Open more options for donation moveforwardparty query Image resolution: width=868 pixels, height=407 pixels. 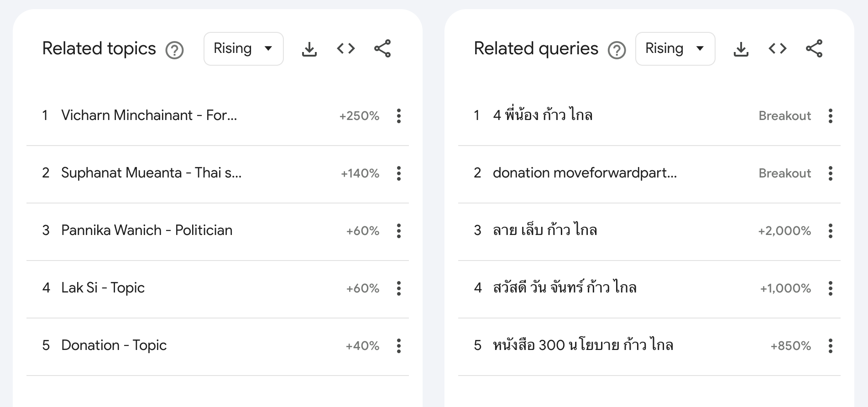tap(831, 173)
